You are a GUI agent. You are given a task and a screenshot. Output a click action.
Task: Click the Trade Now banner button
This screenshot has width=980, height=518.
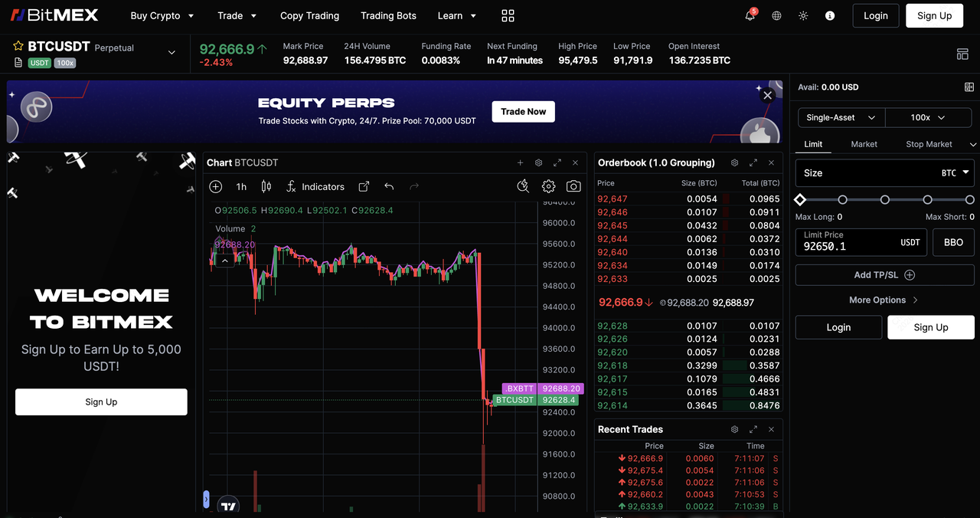click(523, 112)
